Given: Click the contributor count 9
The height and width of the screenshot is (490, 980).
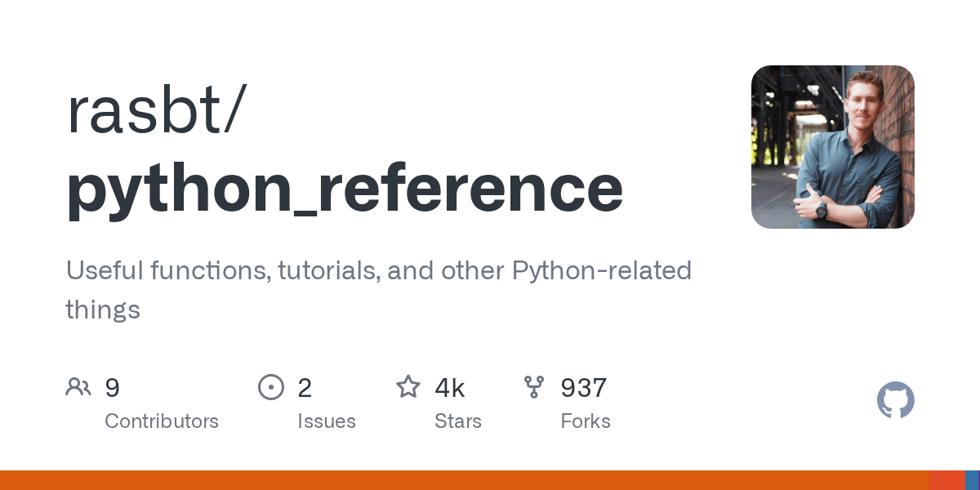Looking at the screenshot, I should (113, 388).
